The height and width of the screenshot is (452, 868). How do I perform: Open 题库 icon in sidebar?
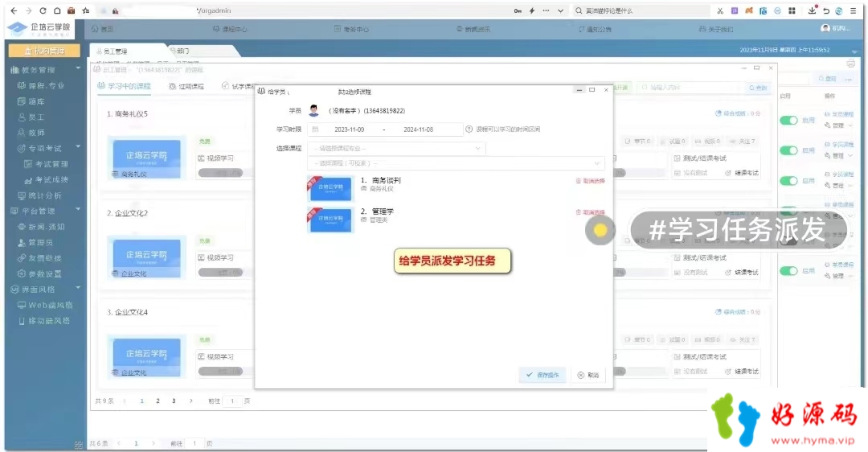point(22,101)
